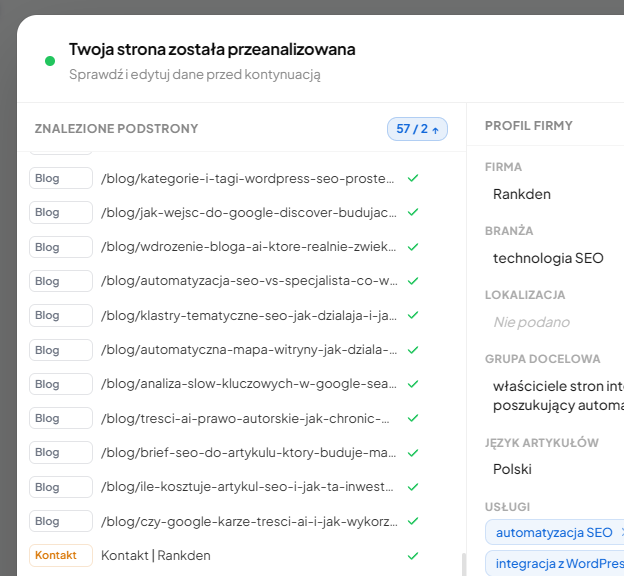Remove the automatyzacja SEO service tag
The width and height of the screenshot is (624, 576).
pos(621,532)
